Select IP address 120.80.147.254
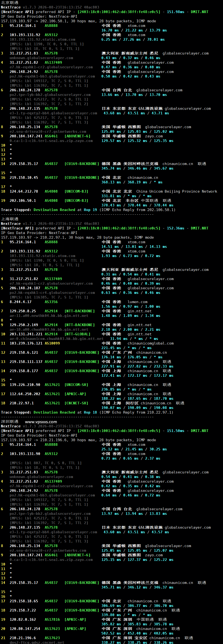Screen dimensions: 223x644 pos(25,629)
